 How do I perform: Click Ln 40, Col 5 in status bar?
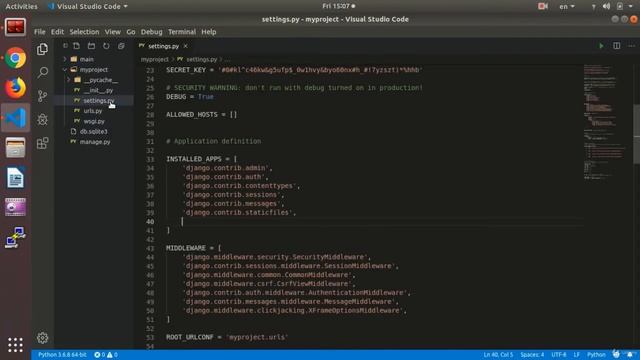point(498,355)
